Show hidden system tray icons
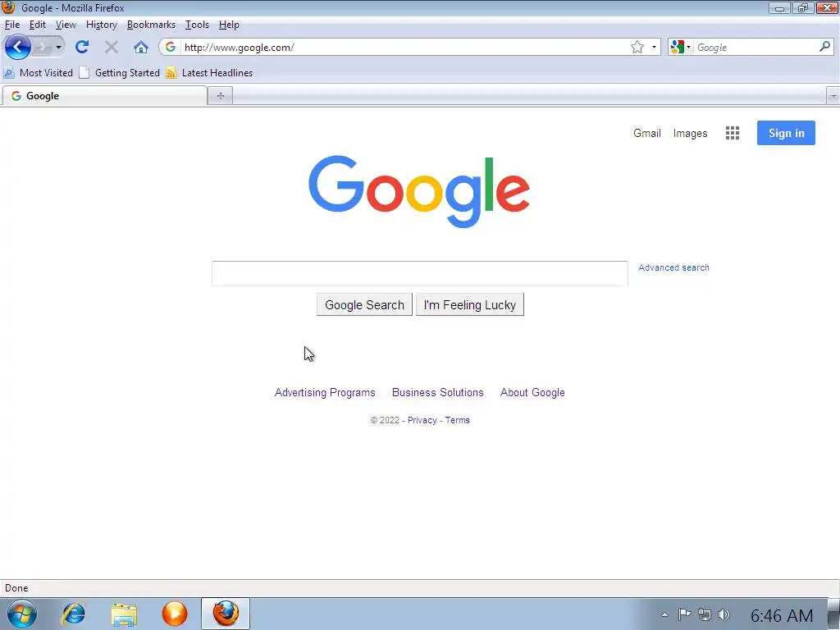The image size is (840, 630). 664,614
